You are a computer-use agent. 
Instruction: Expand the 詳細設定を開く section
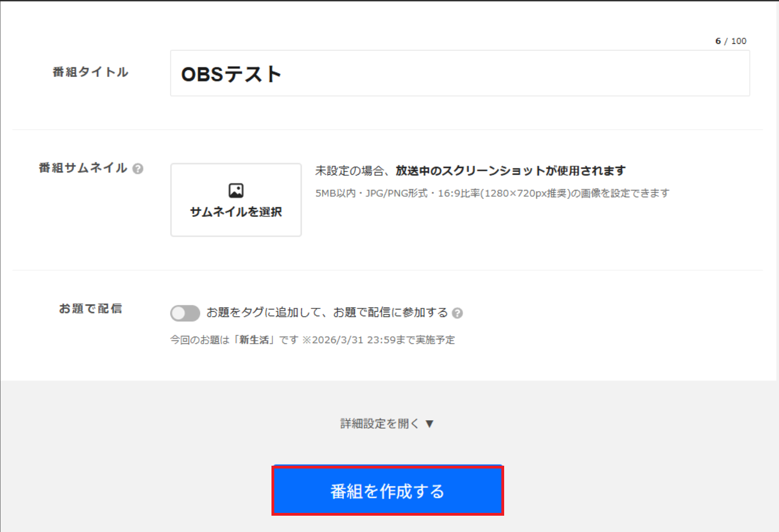coord(379,424)
